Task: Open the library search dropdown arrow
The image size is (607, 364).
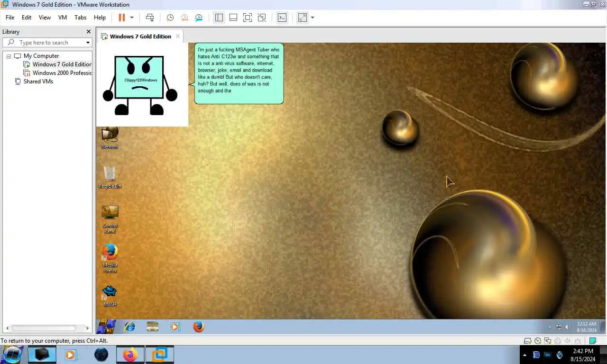Action: click(88, 43)
